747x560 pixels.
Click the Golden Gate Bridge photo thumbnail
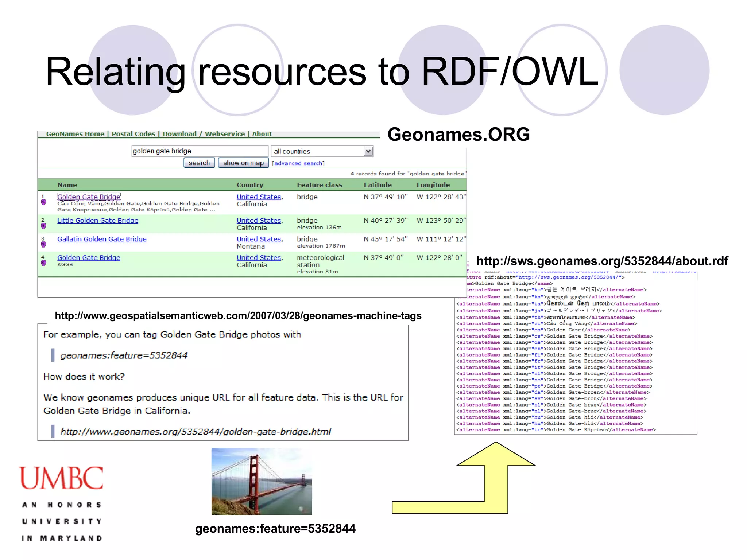[x=262, y=481]
